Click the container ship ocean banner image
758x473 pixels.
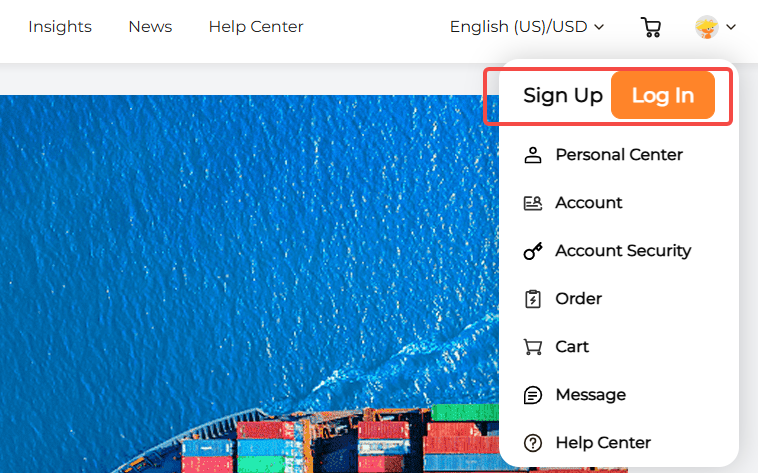pyautogui.click(x=249, y=284)
